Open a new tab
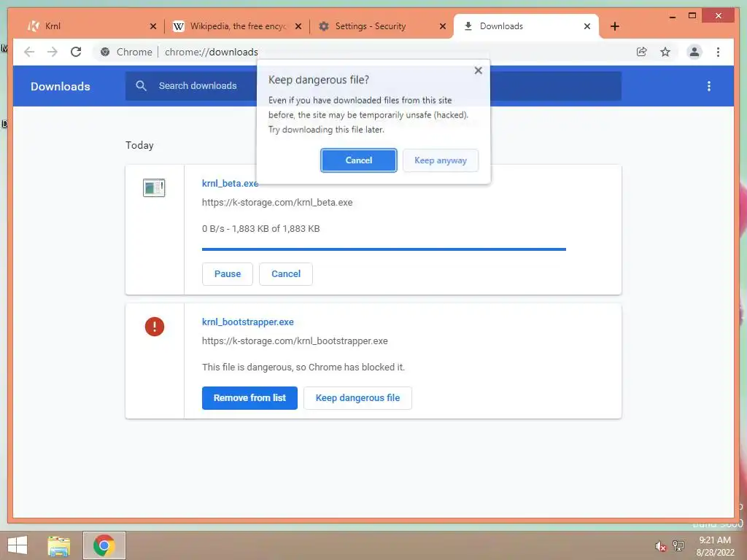This screenshot has width=747, height=560. 614,26
